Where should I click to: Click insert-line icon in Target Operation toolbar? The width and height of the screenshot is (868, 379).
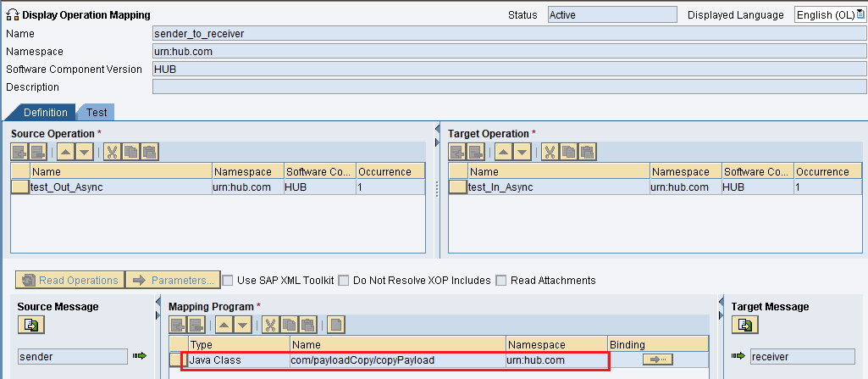pyautogui.click(x=457, y=152)
